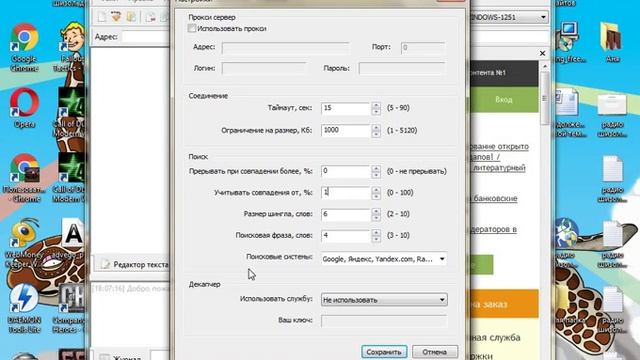Click the green Вход button in browser
640x360 pixels.
click(504, 100)
